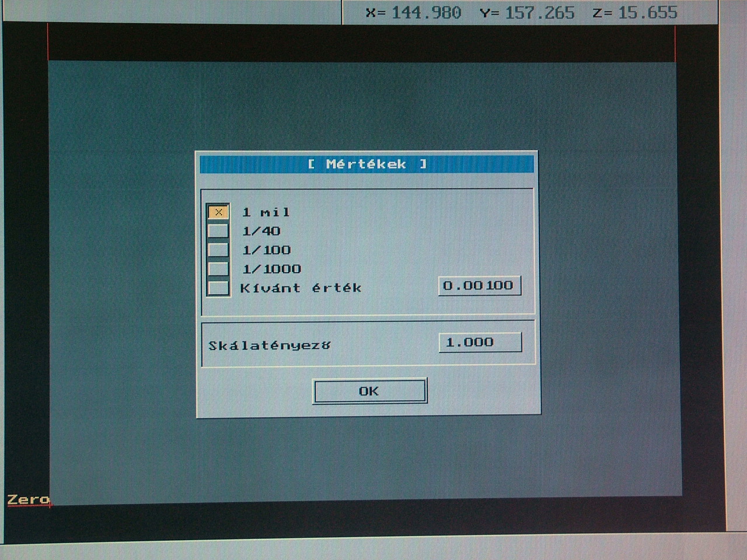The width and height of the screenshot is (747, 560).
Task: Click the "1 mil" option label
Action: pos(266,212)
